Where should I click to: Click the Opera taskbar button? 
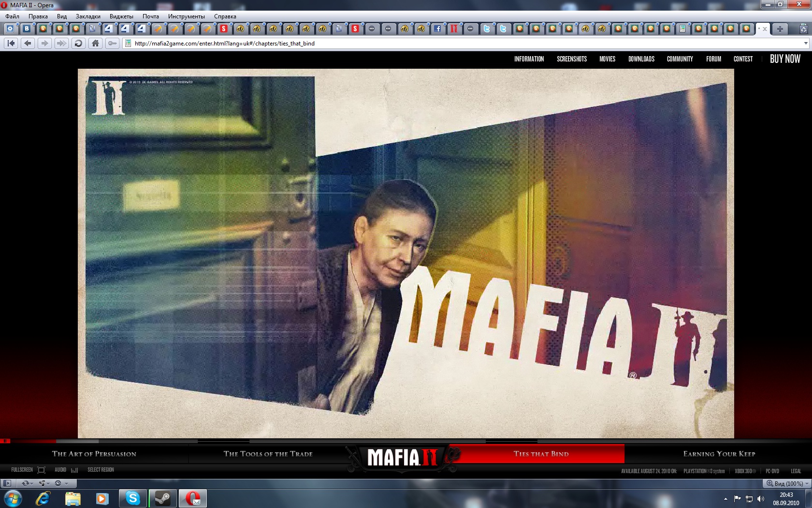[x=193, y=498]
